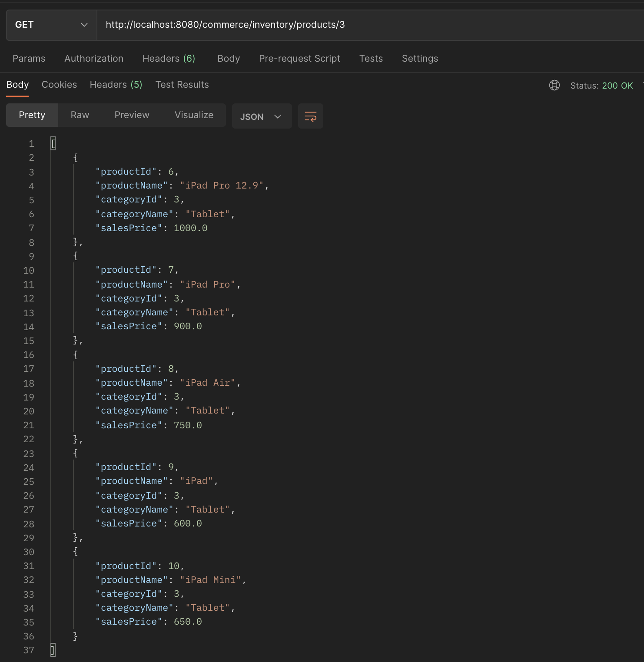Screen dimensions: 644x662
Task: Select the Visualize response view
Action: 194,115
